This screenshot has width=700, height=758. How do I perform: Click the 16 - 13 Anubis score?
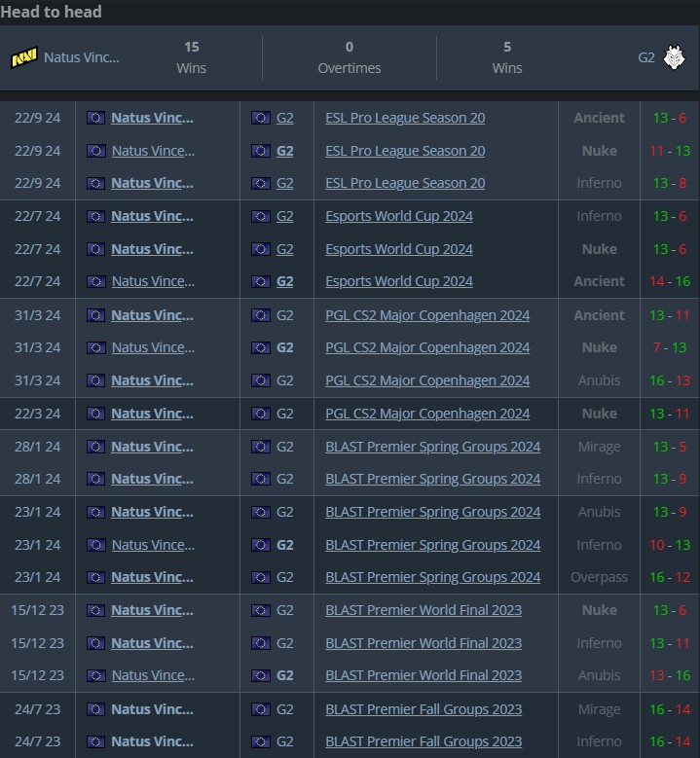[670, 380]
